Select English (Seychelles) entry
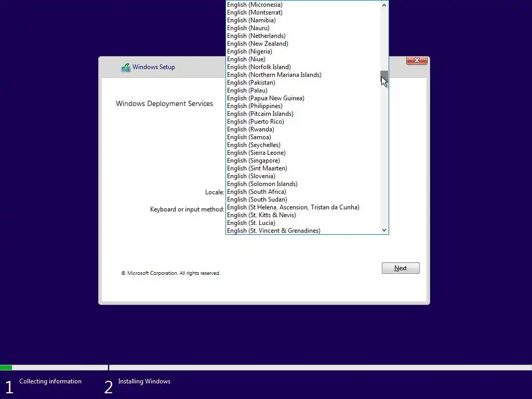The width and height of the screenshot is (532, 399). pyautogui.click(x=303, y=145)
